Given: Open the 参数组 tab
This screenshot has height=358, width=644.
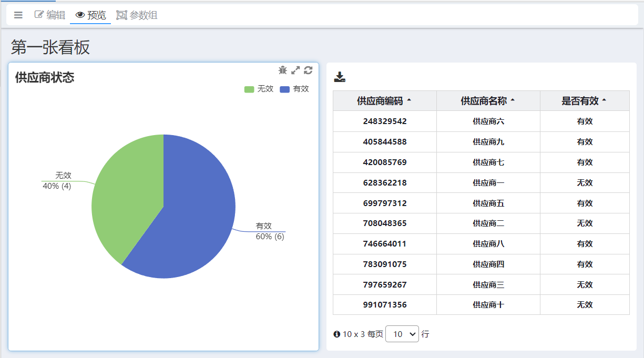Looking at the screenshot, I should point(137,15).
